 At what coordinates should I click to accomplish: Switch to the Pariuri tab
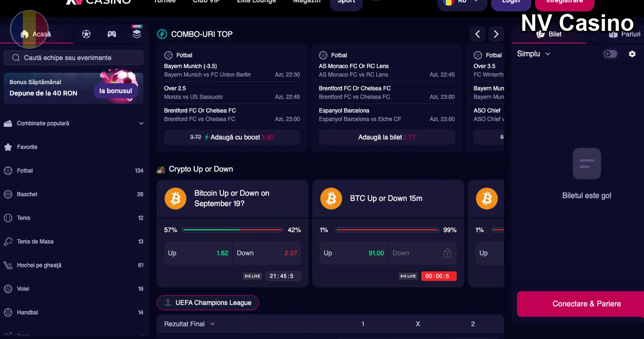pyautogui.click(x=625, y=34)
